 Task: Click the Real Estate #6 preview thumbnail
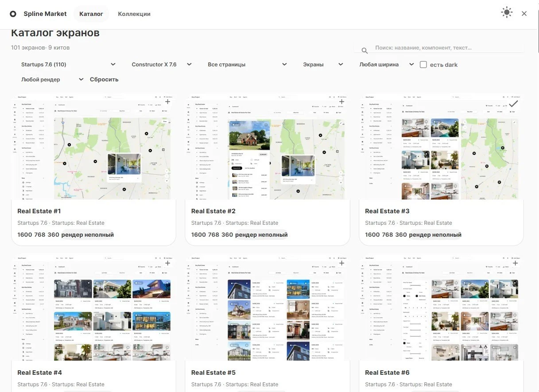441,307
